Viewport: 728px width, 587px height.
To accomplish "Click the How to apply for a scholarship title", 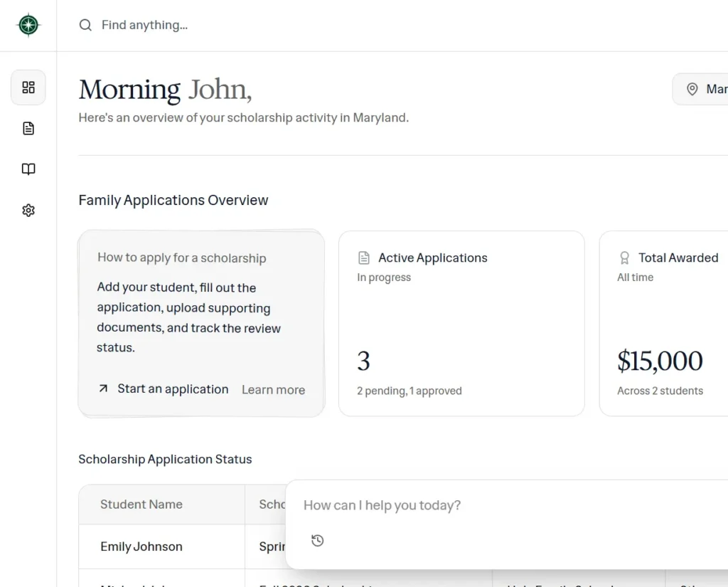I will coord(181,258).
